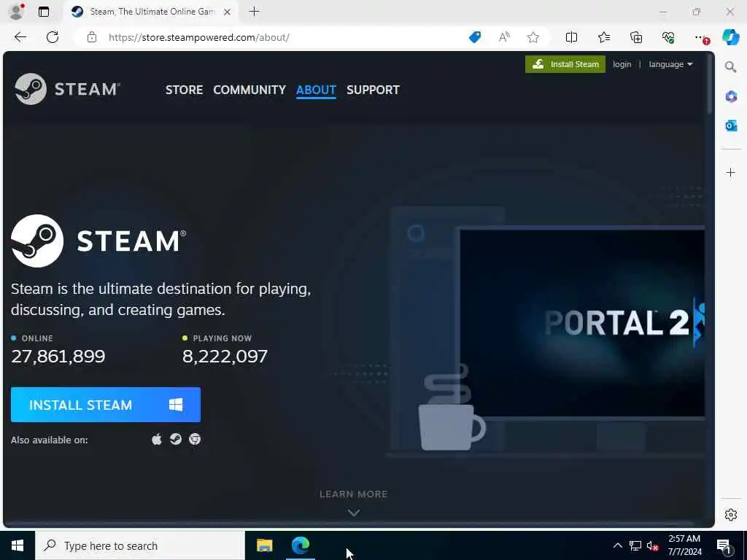
Task: Open File Explorer from taskbar
Action: click(264, 545)
